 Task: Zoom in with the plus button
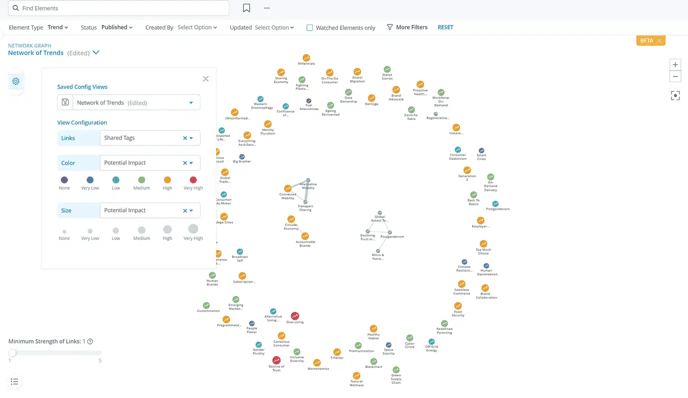tap(675, 65)
